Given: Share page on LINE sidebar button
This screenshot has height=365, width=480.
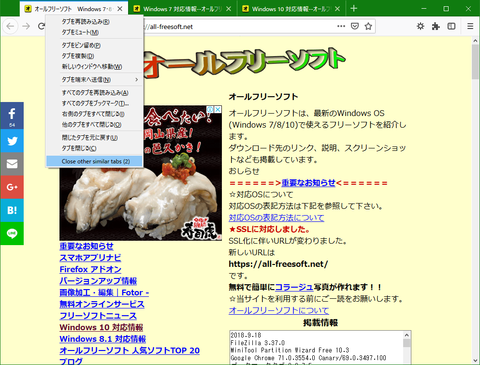Looking at the screenshot, I should (x=12, y=233).
